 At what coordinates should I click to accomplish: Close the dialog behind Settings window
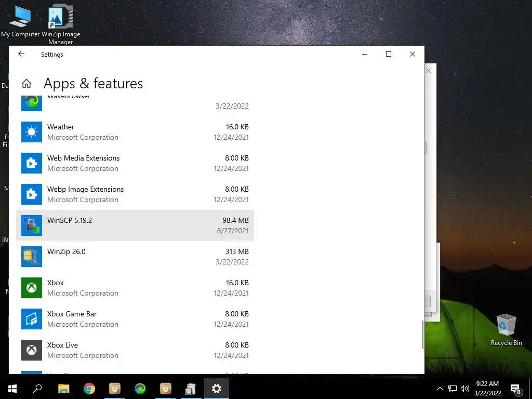point(429,71)
